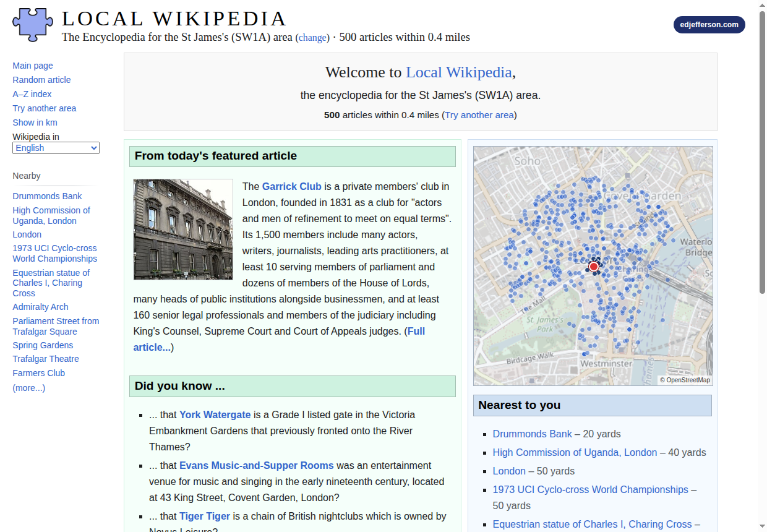Open York Watergate article

[215, 414]
